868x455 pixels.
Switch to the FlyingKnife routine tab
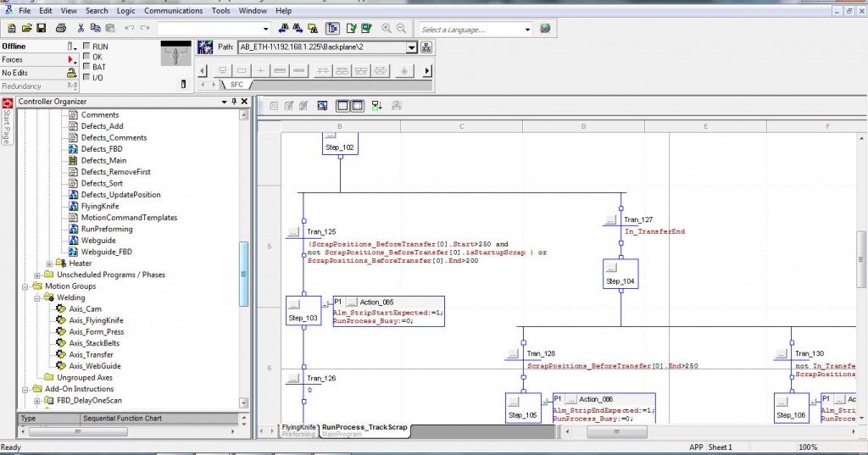[x=300, y=428]
